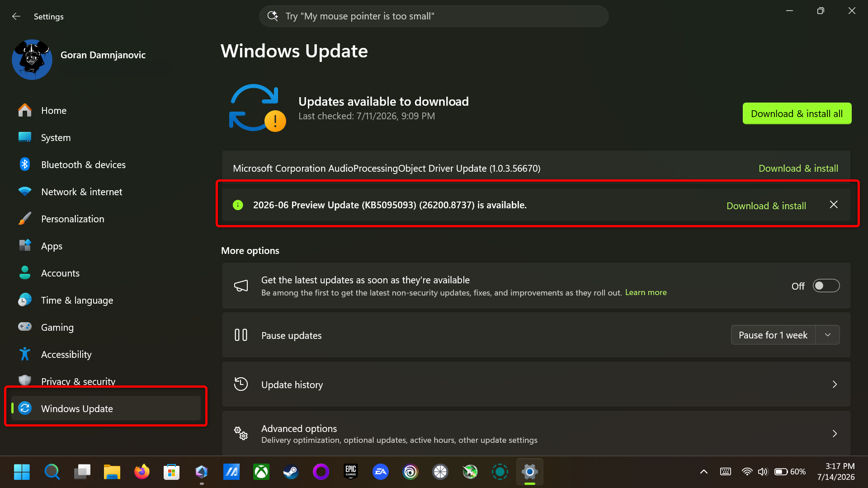868x488 pixels.
Task: Open Update history chevron
Action: [x=835, y=384]
